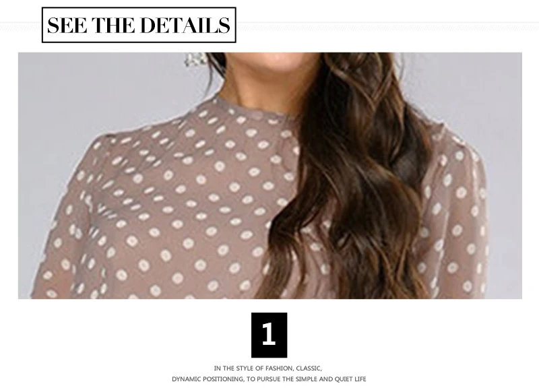Click the thin divider line beside heading
The width and height of the screenshot is (539, 392).
pos(388,23)
